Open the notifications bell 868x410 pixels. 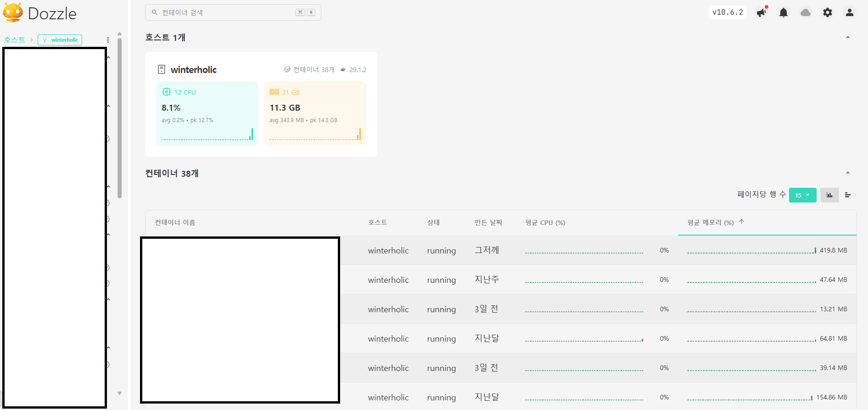click(784, 12)
